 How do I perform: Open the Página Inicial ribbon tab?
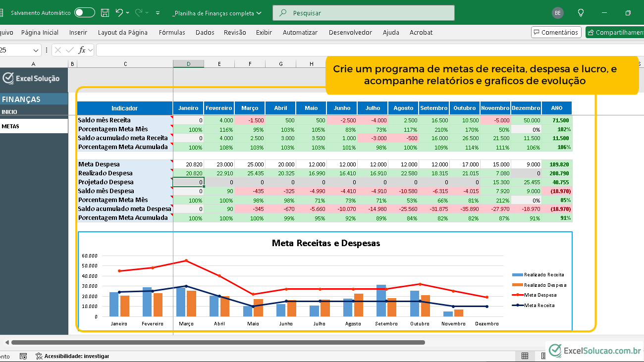(40, 32)
